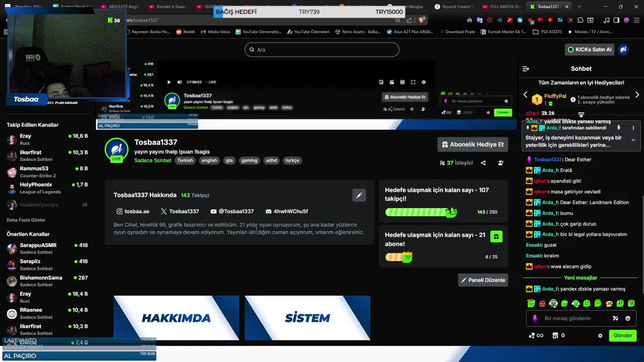The width and height of the screenshot is (644, 362).
Task: Switch to the Beyond Creator browser tab
Action: point(453,7)
